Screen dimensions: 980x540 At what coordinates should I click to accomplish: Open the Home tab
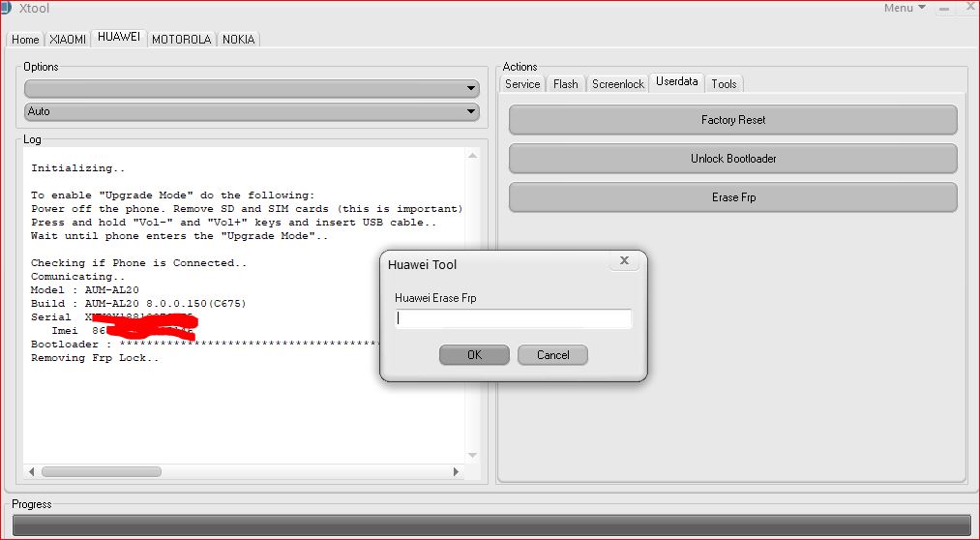(x=25, y=40)
